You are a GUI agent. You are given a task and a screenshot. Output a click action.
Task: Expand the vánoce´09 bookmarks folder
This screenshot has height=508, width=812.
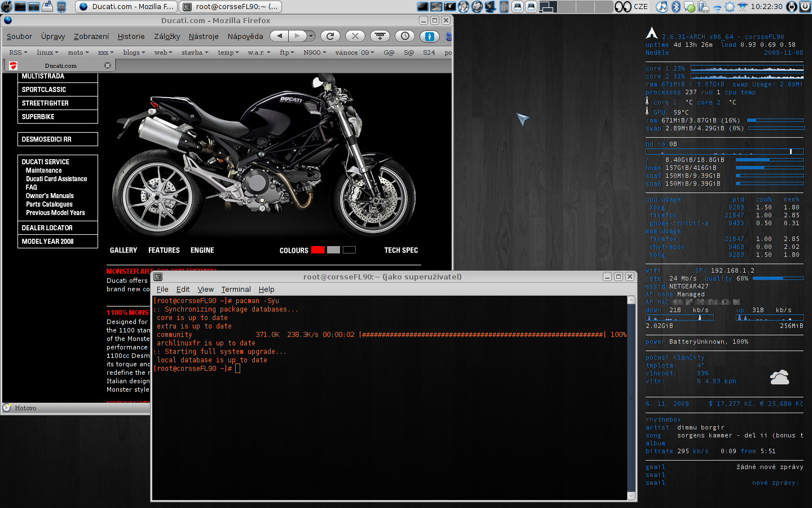pos(355,52)
